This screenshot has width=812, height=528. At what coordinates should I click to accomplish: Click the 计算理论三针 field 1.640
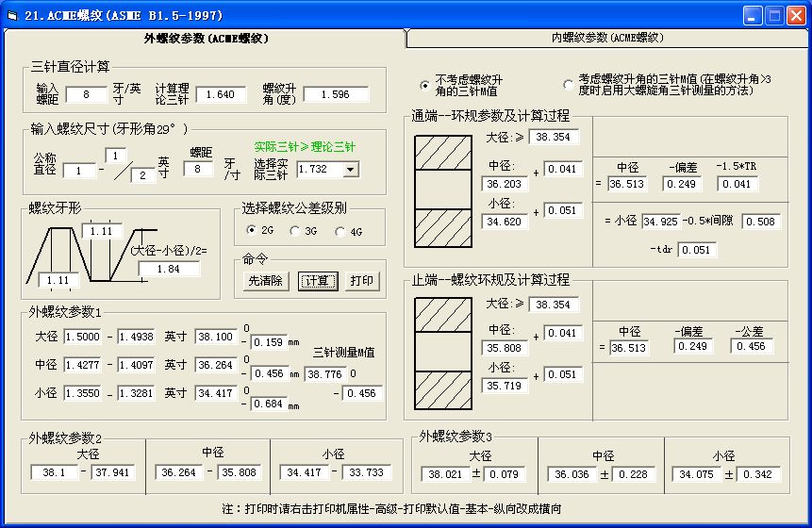[220, 94]
